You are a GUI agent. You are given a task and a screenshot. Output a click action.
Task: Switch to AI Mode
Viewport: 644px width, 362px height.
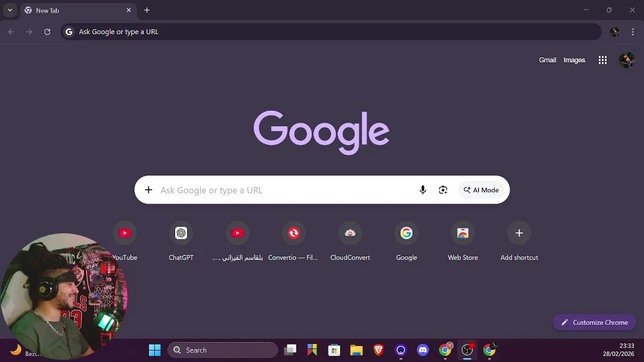click(x=481, y=190)
